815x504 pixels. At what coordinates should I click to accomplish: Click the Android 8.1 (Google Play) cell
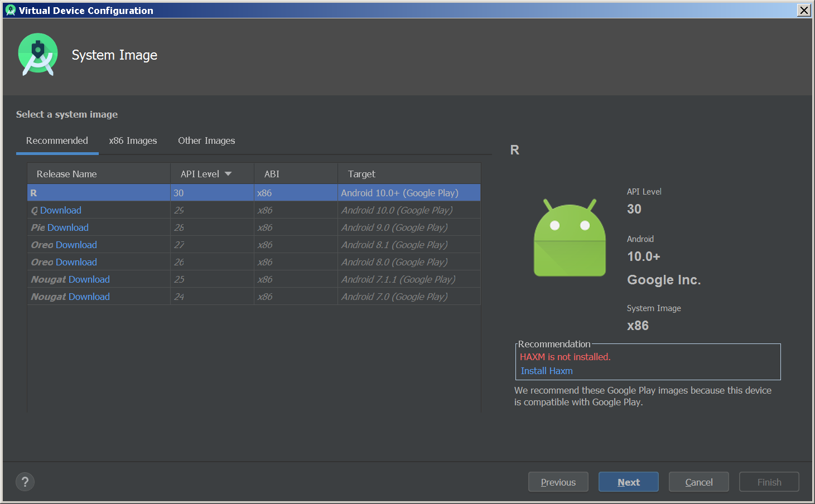tap(409, 245)
